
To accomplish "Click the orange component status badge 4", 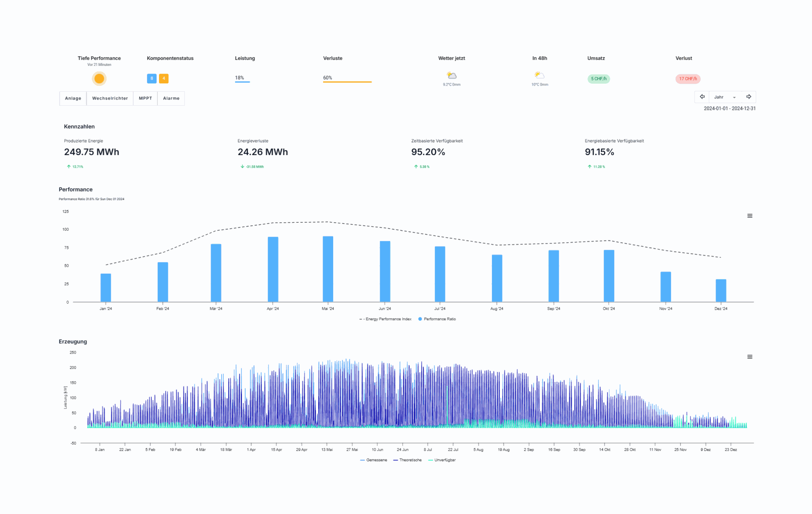I will [x=164, y=79].
